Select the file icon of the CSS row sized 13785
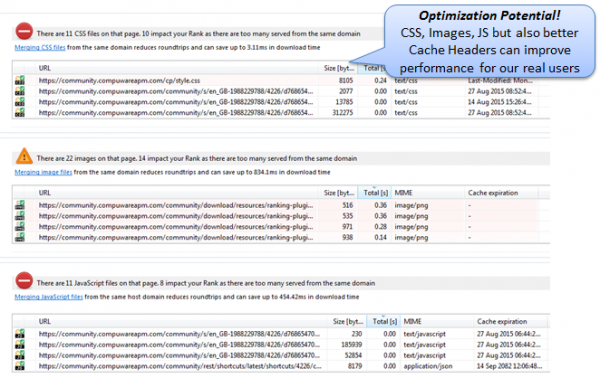This screenshot has width=600, height=378. 20,102
